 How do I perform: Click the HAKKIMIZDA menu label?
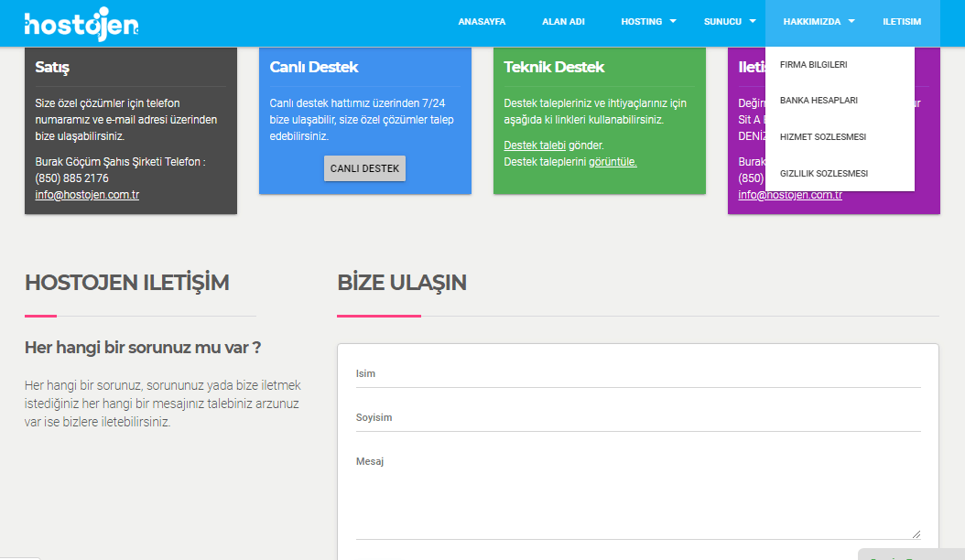pyautogui.click(x=812, y=22)
